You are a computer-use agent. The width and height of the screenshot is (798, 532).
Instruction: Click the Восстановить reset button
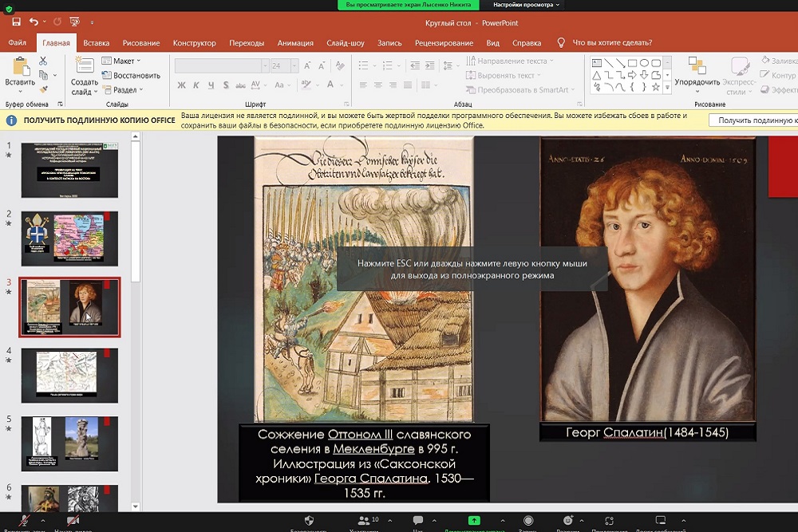130,76
